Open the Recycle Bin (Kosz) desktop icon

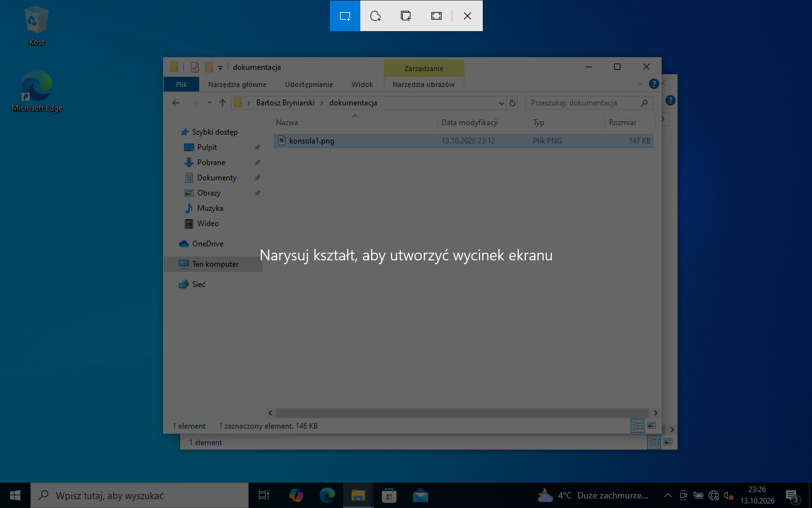click(37, 27)
